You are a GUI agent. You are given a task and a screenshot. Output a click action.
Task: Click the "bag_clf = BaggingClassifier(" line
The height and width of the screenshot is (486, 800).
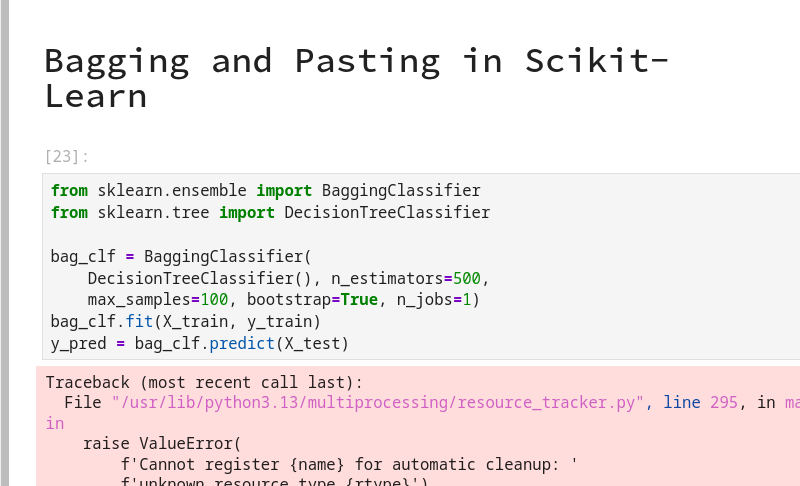coord(181,257)
